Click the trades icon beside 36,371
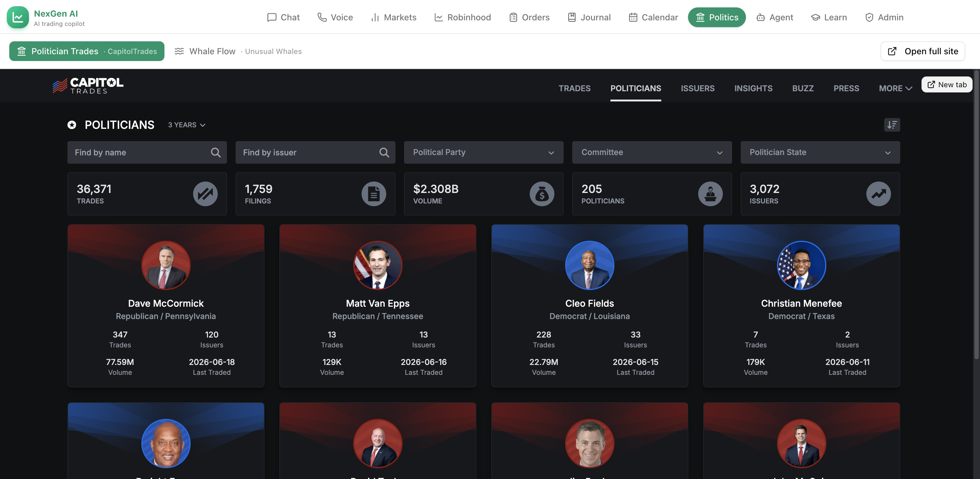 [x=205, y=194]
